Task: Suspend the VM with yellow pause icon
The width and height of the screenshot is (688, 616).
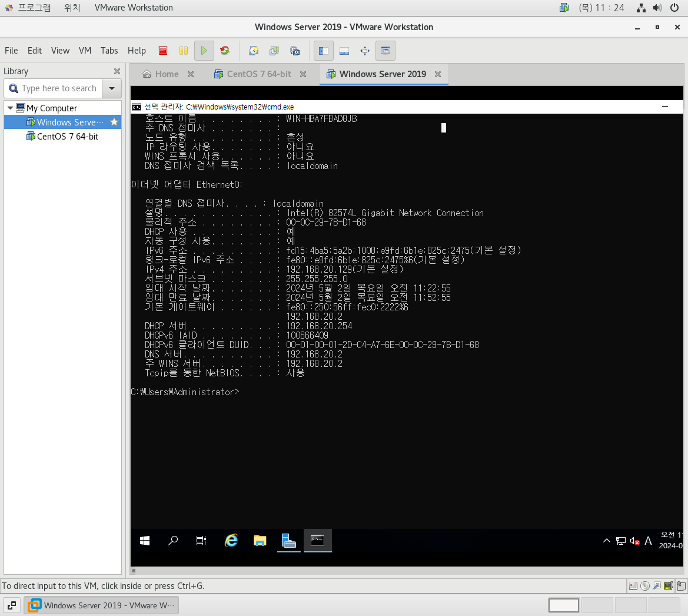Action: tap(184, 51)
